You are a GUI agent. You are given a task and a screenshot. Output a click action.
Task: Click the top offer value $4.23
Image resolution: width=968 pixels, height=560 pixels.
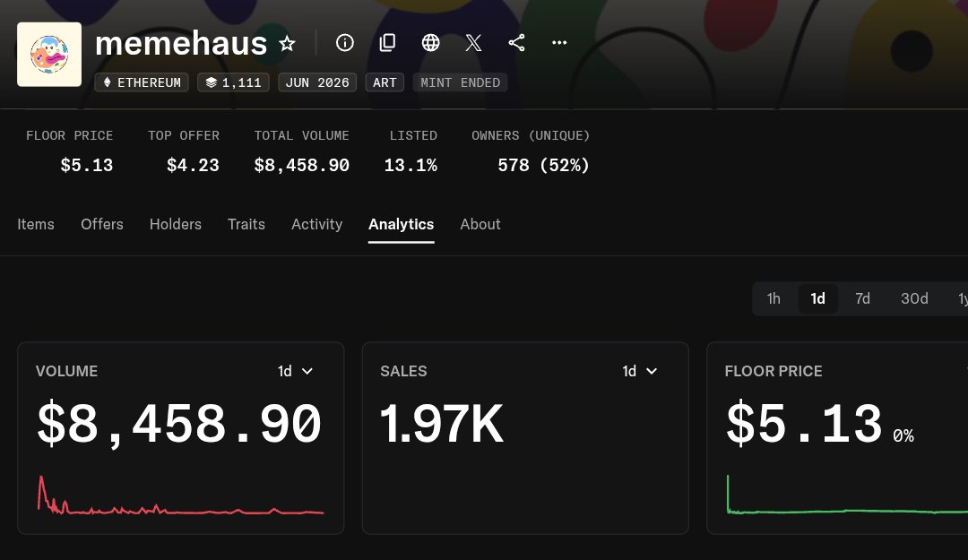193,166
